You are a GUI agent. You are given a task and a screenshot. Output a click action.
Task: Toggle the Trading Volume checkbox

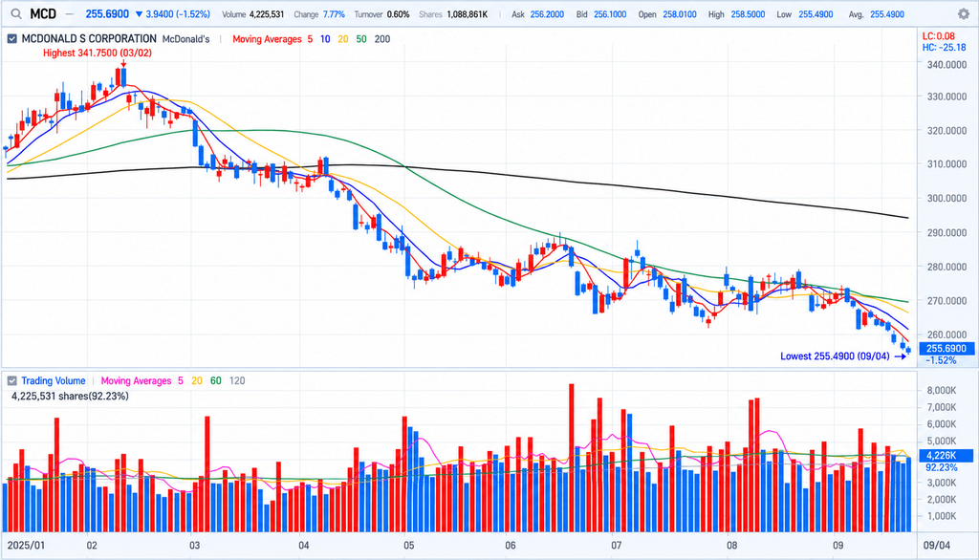click(11, 381)
